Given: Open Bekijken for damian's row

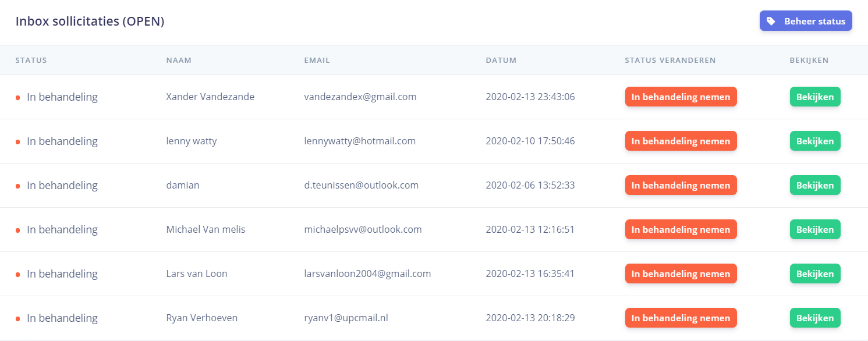Looking at the screenshot, I should [x=815, y=185].
